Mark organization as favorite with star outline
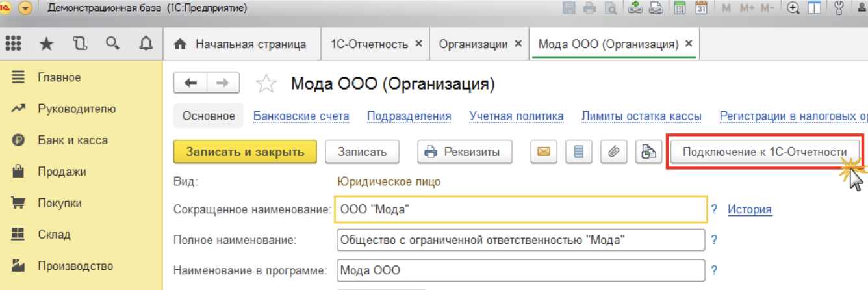The height and width of the screenshot is (290, 868). point(266,84)
